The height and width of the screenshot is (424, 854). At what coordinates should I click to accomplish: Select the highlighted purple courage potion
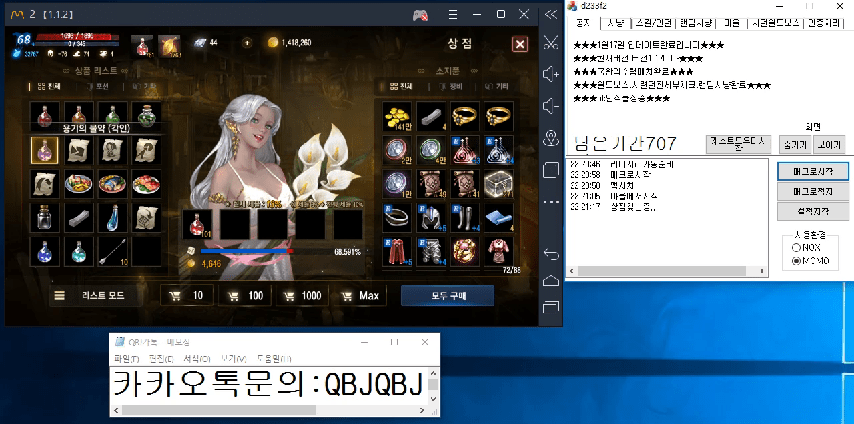[45, 150]
